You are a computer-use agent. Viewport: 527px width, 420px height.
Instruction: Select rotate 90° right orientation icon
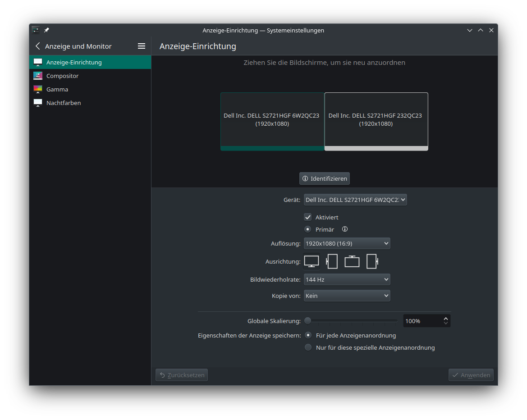point(372,261)
